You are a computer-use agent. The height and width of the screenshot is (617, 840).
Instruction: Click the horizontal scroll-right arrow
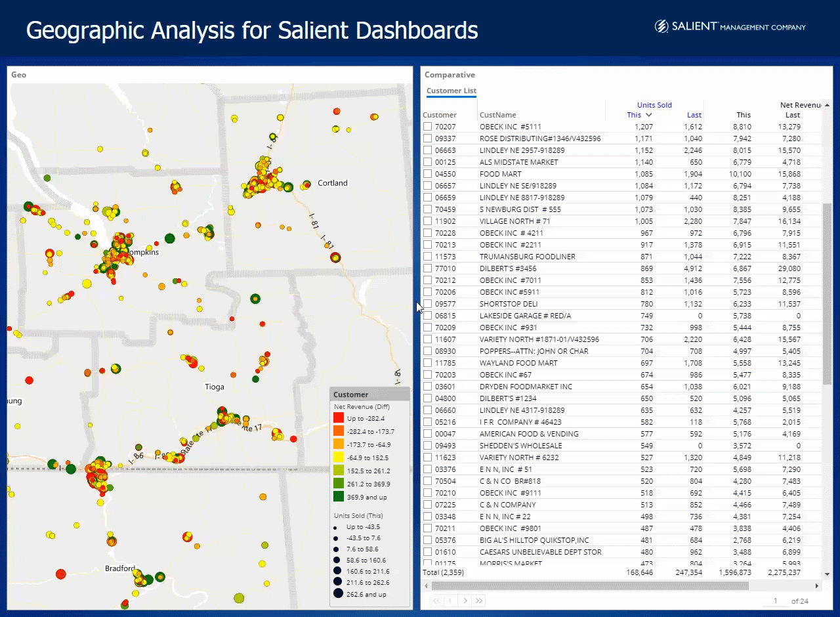point(817,585)
